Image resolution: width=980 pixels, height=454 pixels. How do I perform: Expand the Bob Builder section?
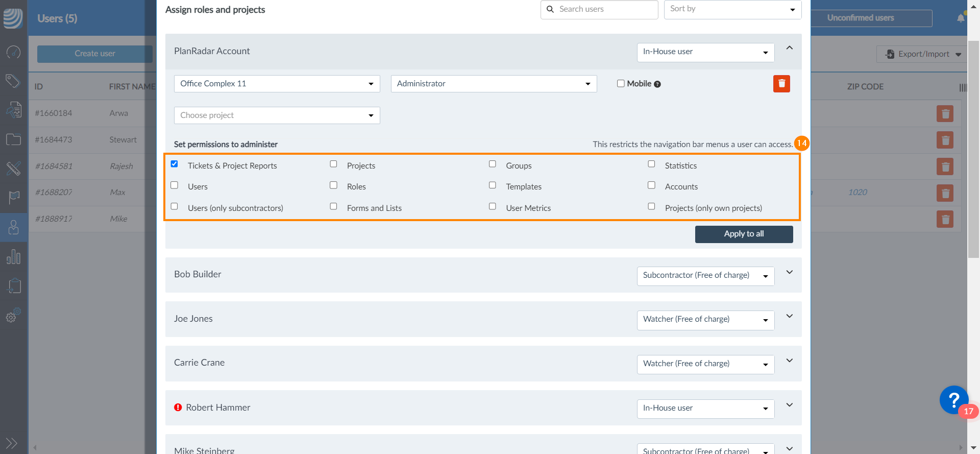coord(789,273)
